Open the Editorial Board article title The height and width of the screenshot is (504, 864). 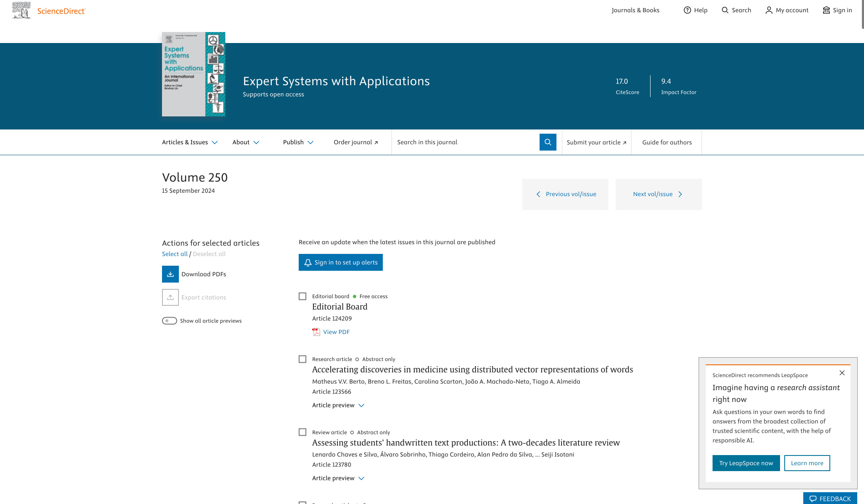tap(340, 307)
